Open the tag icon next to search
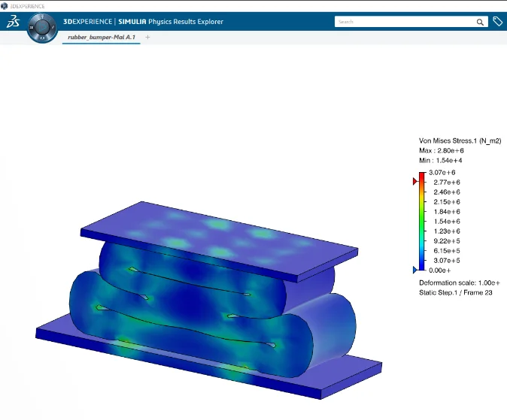Image resolution: width=507 pixels, height=420 pixels. pos(497,22)
